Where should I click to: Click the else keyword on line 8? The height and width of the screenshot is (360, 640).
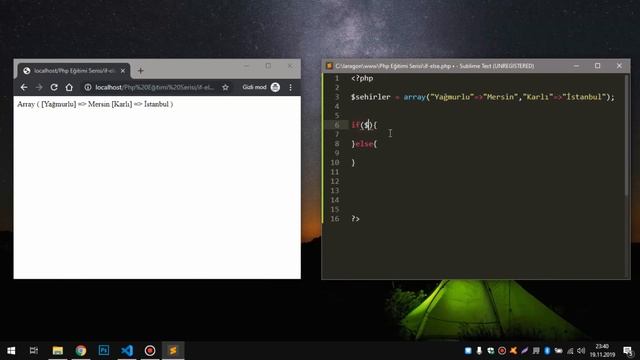pos(364,144)
